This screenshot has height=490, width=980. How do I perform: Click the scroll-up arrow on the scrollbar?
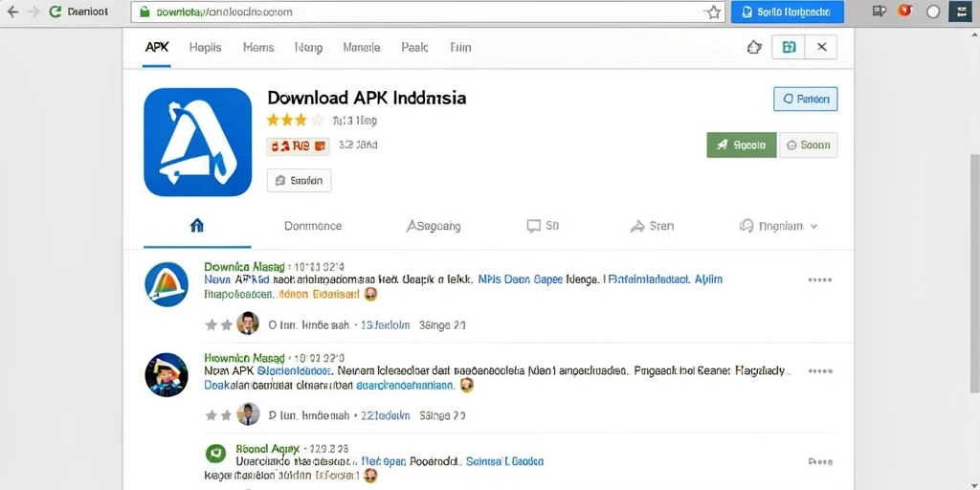click(975, 34)
